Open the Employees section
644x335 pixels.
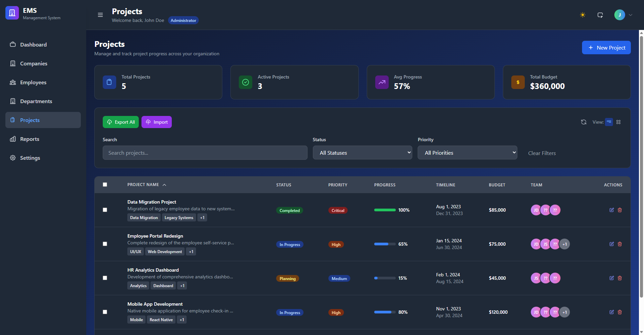pos(33,82)
